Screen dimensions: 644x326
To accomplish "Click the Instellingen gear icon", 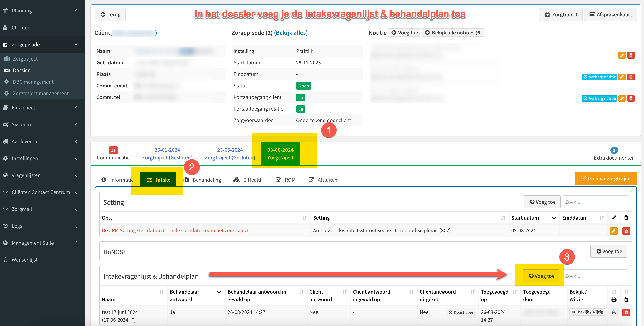I will coord(6,158).
